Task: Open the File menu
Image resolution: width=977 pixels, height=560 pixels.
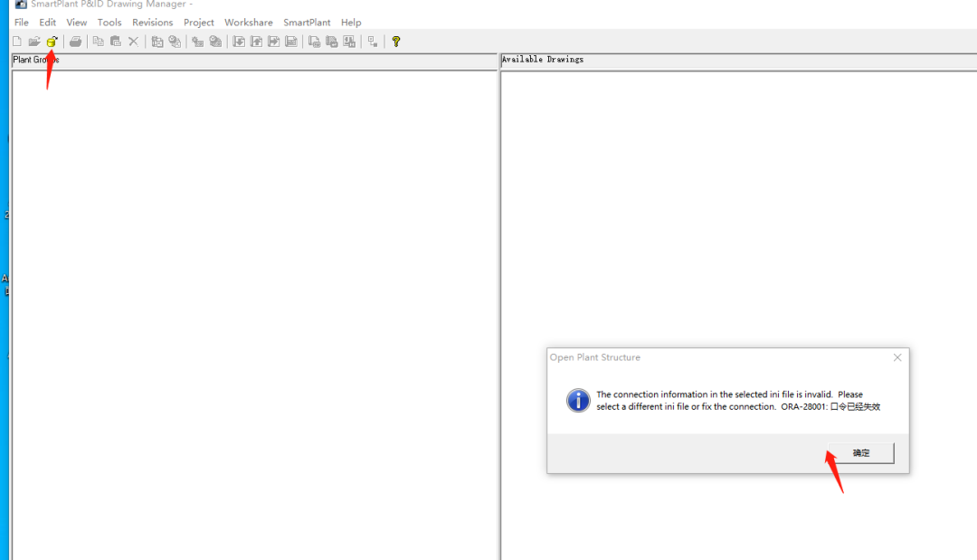Action: pos(21,23)
